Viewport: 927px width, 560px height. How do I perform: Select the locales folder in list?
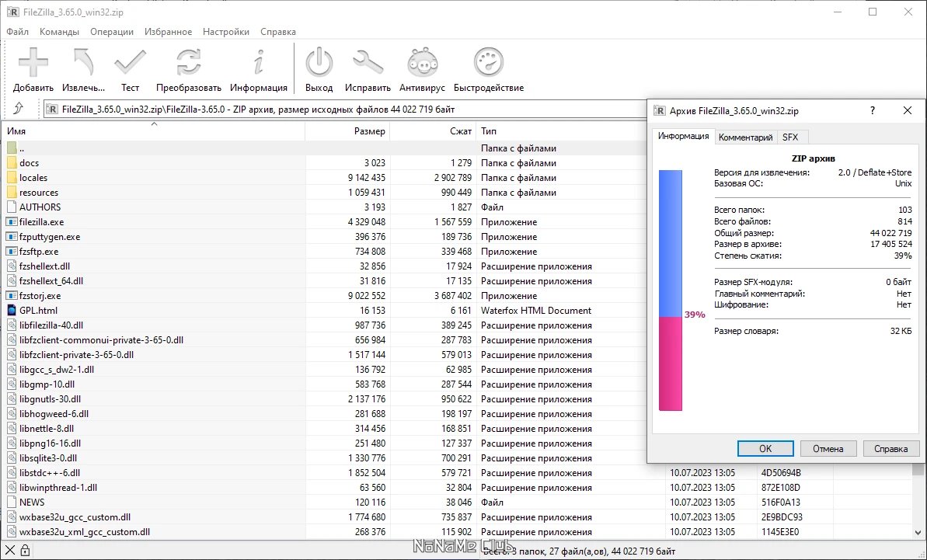33,178
